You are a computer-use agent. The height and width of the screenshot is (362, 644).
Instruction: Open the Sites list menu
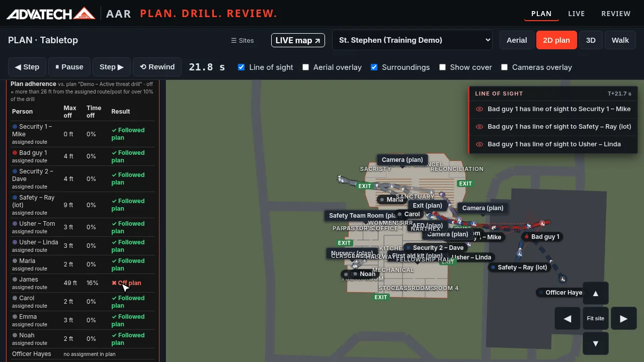click(242, 40)
